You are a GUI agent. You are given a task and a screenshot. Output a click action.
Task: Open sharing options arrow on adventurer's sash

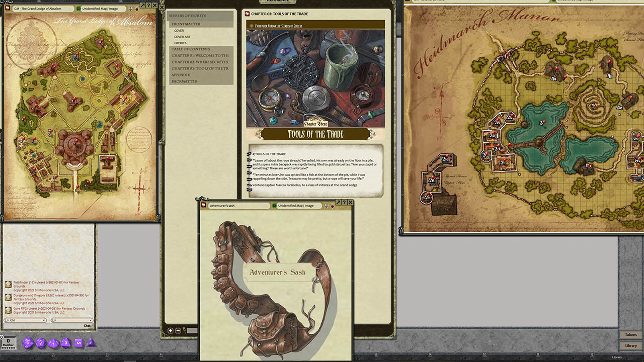(x=326, y=206)
